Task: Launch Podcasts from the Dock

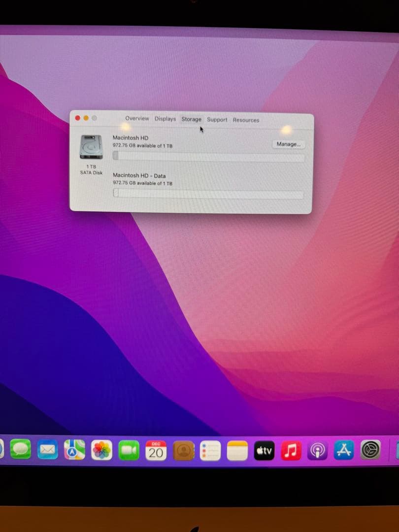Action: 317,450
